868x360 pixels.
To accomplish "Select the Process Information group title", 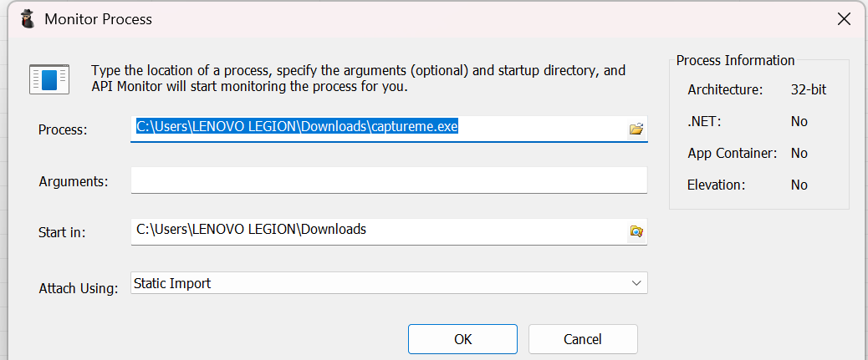I will (x=735, y=60).
